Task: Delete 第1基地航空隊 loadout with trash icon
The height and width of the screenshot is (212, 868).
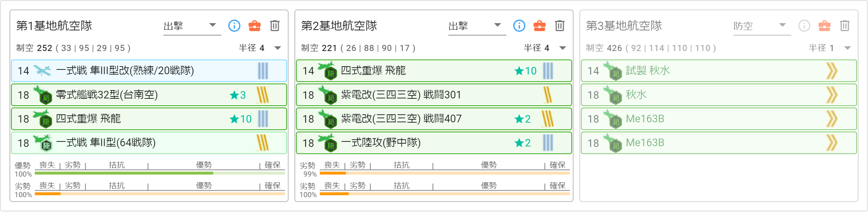Action: (x=275, y=26)
